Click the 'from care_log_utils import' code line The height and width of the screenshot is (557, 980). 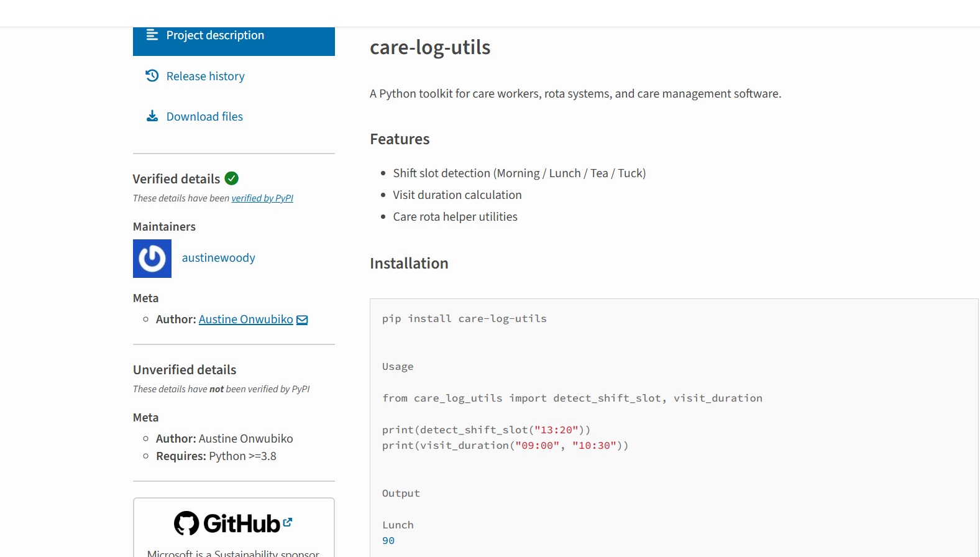(572, 398)
